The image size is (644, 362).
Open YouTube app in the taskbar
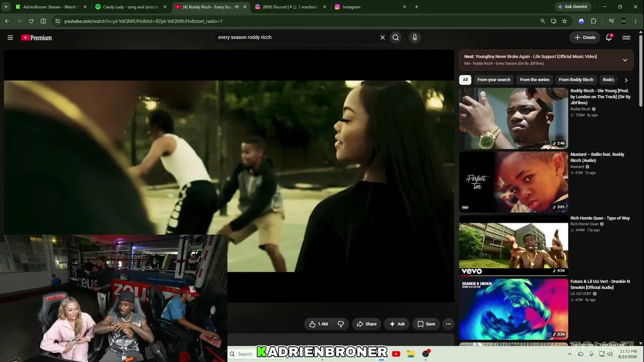pyautogui.click(x=396, y=354)
